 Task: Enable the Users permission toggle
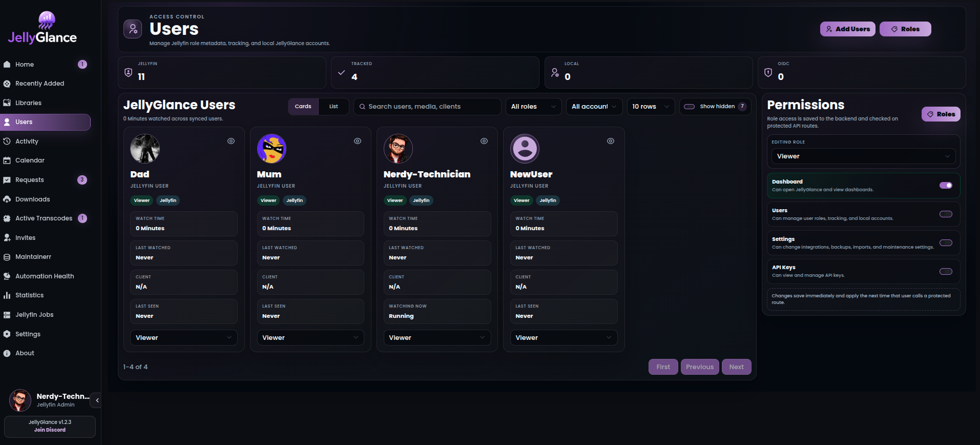(x=946, y=214)
